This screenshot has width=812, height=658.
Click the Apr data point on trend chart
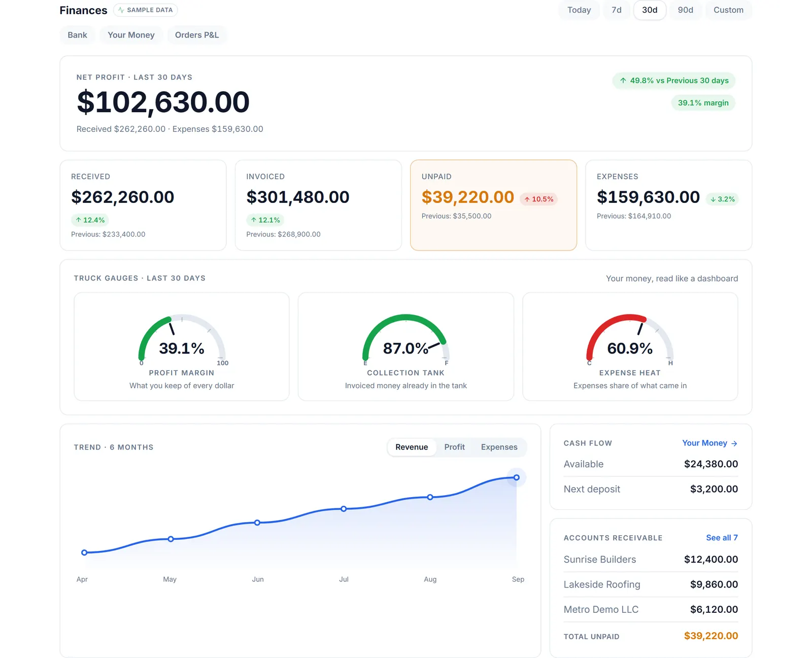[84, 552]
